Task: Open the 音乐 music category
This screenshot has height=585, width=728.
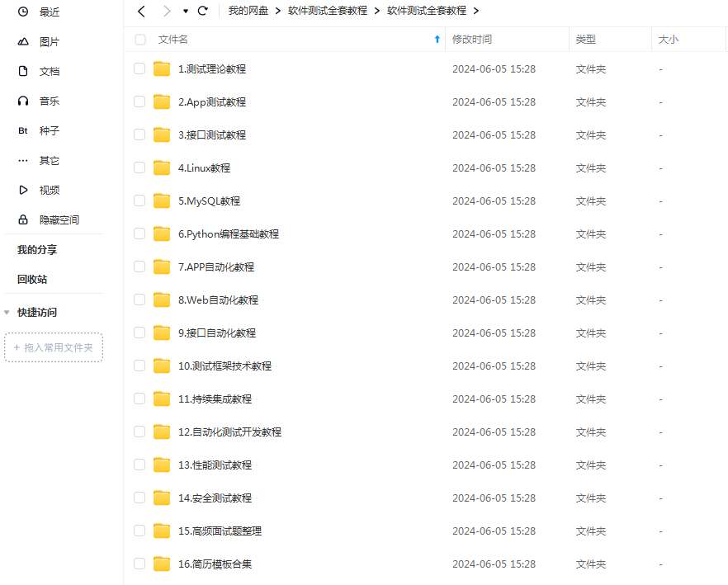Action: coord(39,101)
